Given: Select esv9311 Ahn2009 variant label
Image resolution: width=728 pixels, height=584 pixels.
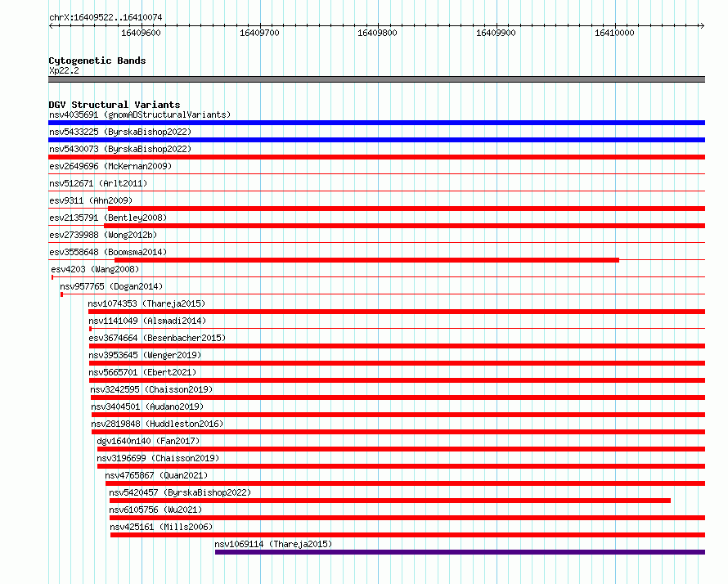Looking at the screenshot, I should click(x=91, y=200).
